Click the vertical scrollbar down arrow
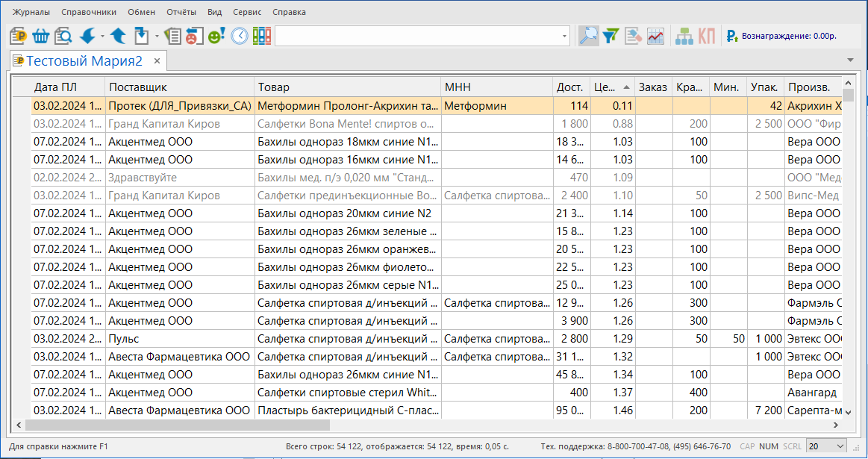The width and height of the screenshot is (868, 459). pos(848,412)
